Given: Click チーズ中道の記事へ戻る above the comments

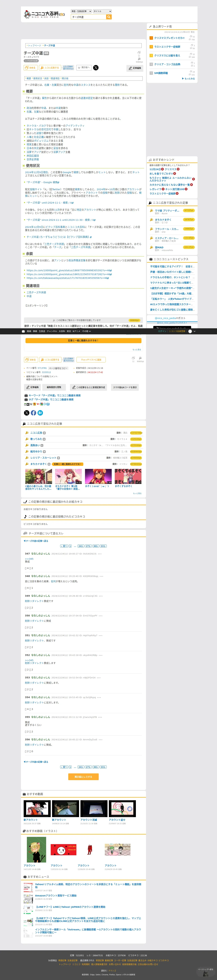Looking at the screenshot, I should pos(36,541).
